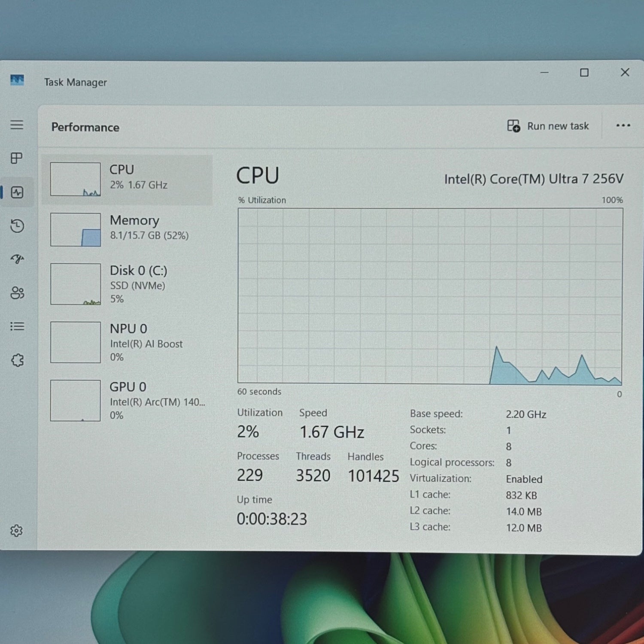
Task: Click the CPU % Utilization graph
Action: [x=430, y=296]
